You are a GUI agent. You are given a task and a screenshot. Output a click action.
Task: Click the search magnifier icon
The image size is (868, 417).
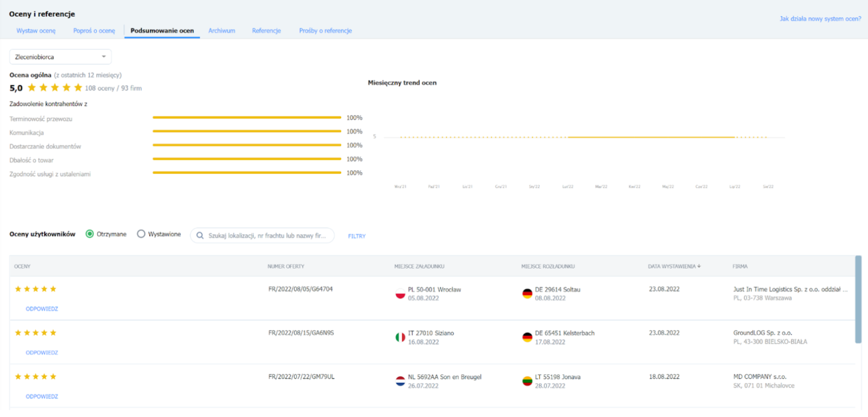point(200,236)
